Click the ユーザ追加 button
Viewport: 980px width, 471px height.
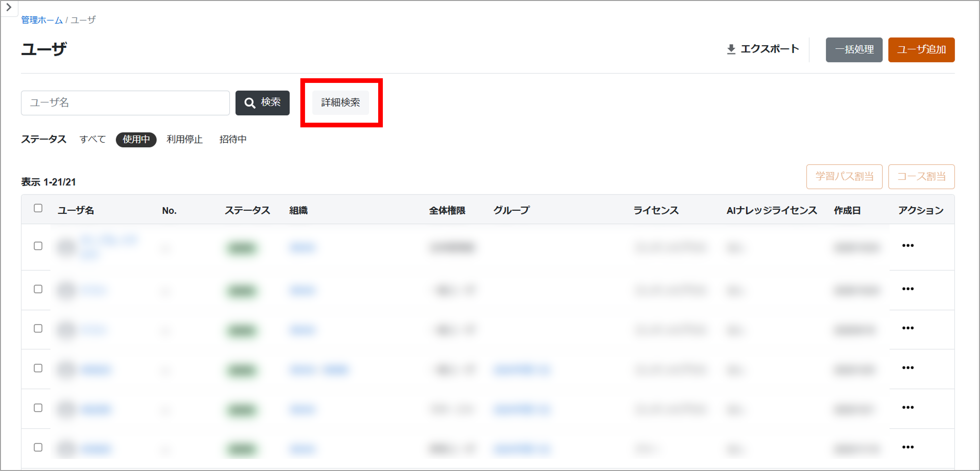point(921,50)
